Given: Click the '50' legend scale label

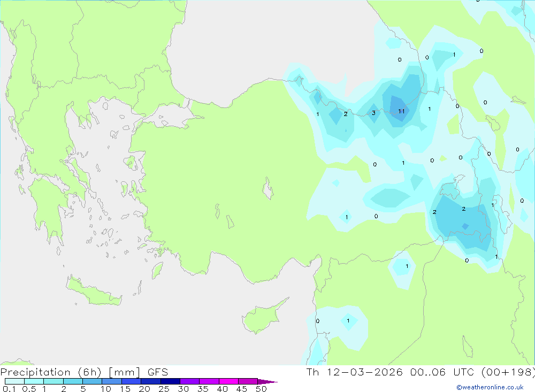Looking at the screenshot, I should [x=261, y=389].
